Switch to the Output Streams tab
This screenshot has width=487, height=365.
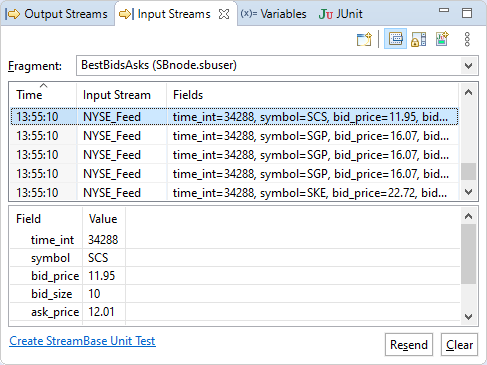coord(57,14)
